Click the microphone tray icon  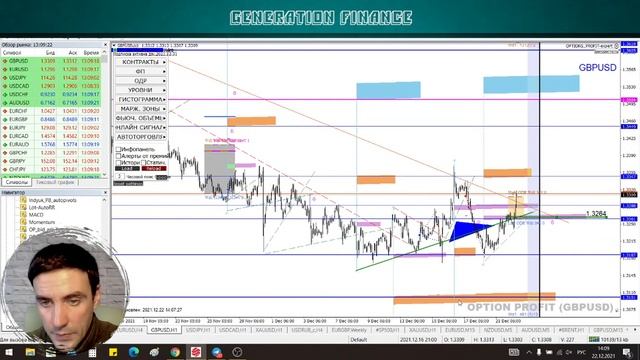point(539,352)
